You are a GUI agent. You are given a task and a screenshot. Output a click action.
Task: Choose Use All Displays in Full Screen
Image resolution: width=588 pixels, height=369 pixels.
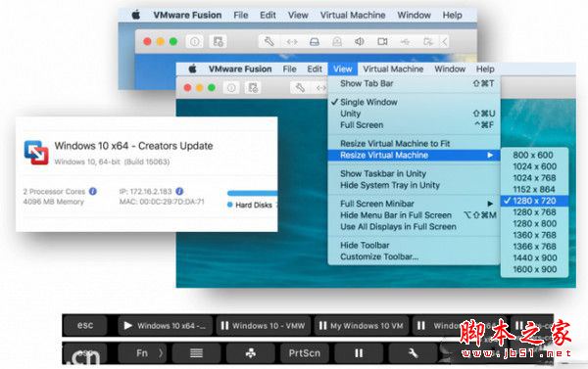click(414, 227)
